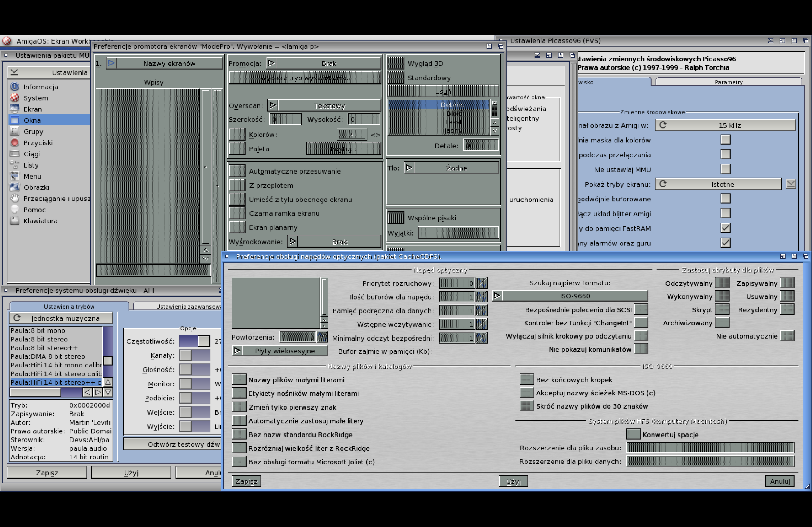
Task: Click the AmigaOS boing ball screen icon
Action: [7, 41]
